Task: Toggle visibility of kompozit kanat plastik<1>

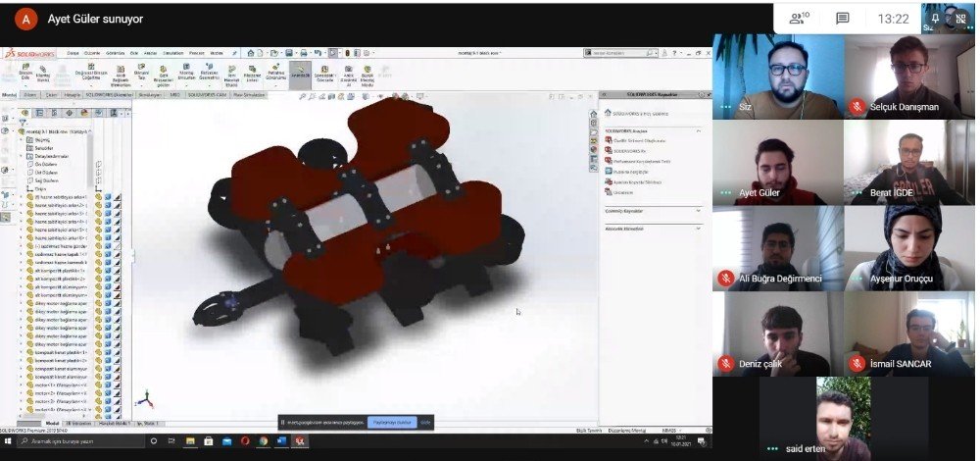Action: [x=98, y=352]
